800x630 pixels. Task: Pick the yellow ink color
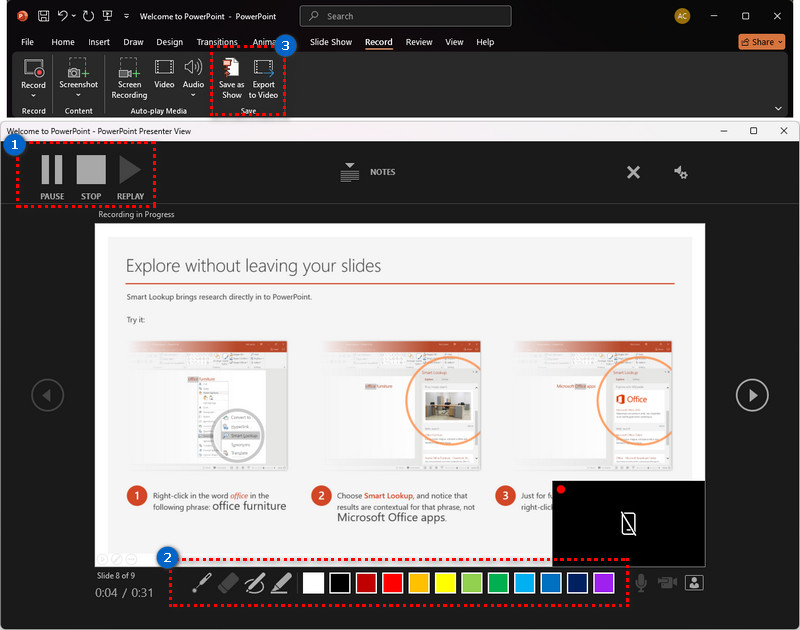point(445,583)
